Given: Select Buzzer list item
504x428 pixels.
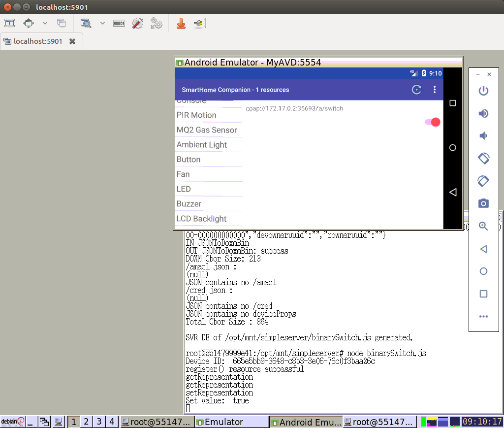Looking at the screenshot, I should click(x=209, y=204).
